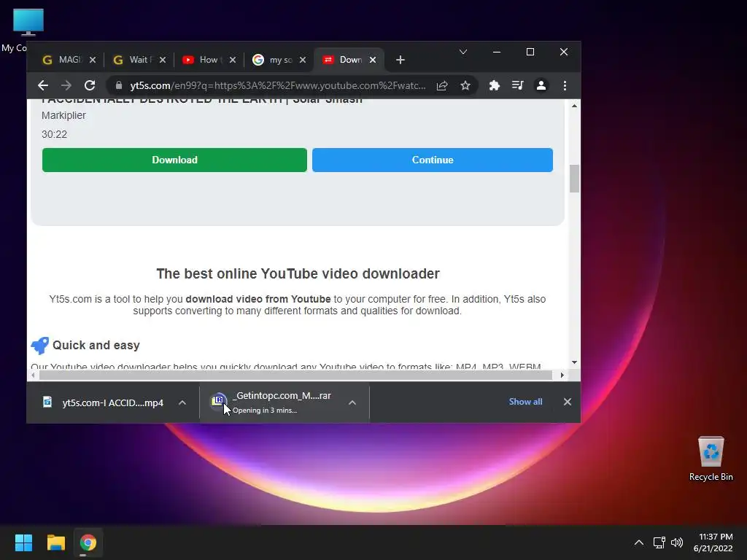The width and height of the screenshot is (747, 560).
Task: Share this page using the share icon
Action: click(442, 85)
